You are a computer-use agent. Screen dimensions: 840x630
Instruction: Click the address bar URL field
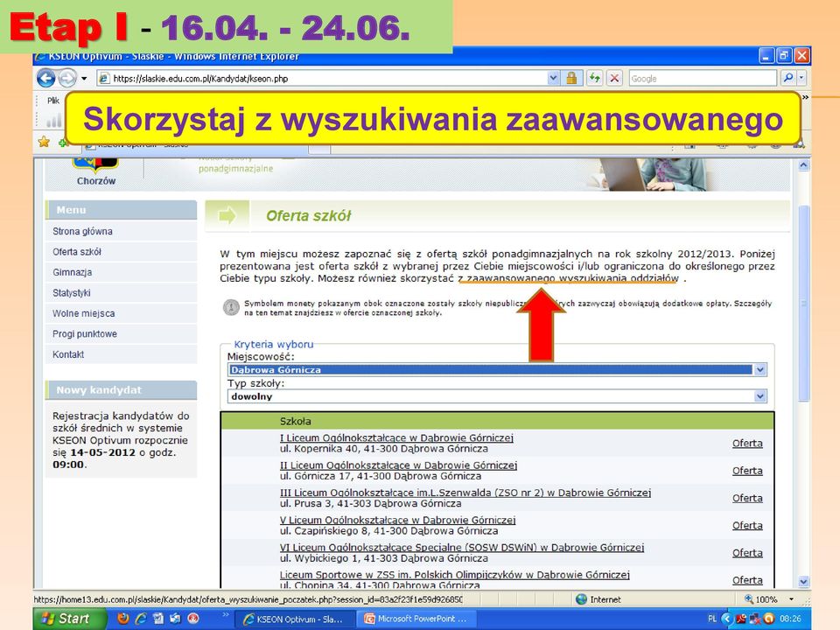point(321,79)
